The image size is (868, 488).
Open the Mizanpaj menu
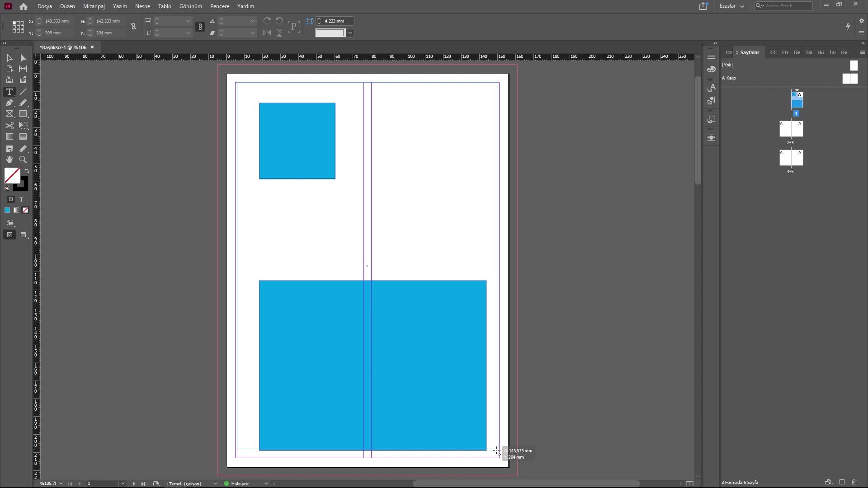click(x=94, y=6)
